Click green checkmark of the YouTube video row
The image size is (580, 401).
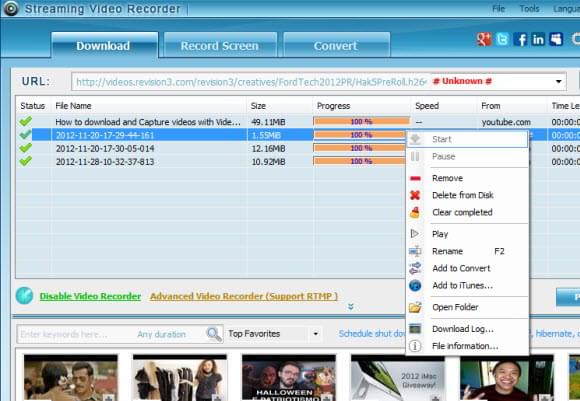26,121
